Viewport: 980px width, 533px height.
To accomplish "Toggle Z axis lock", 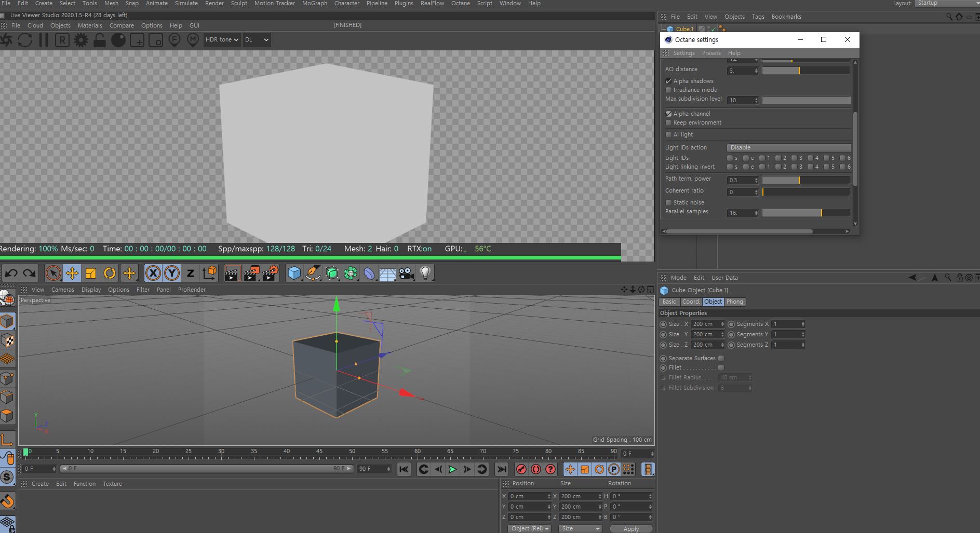I will point(191,273).
